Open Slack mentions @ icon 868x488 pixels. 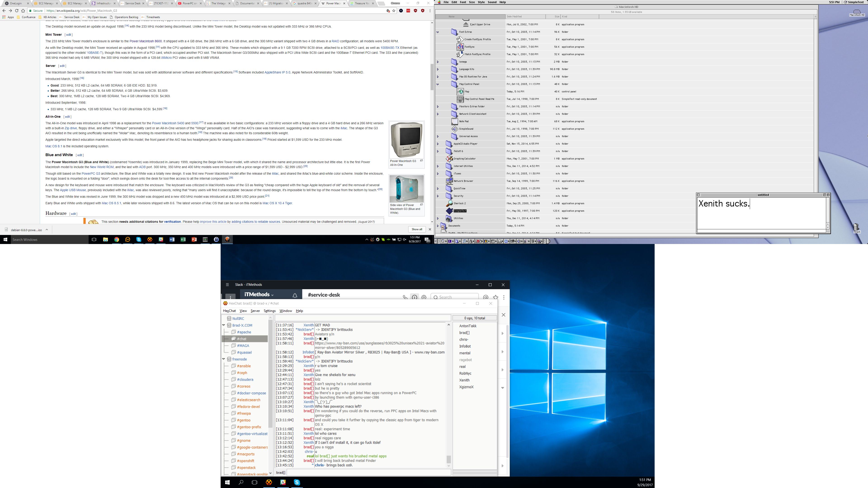point(486,297)
